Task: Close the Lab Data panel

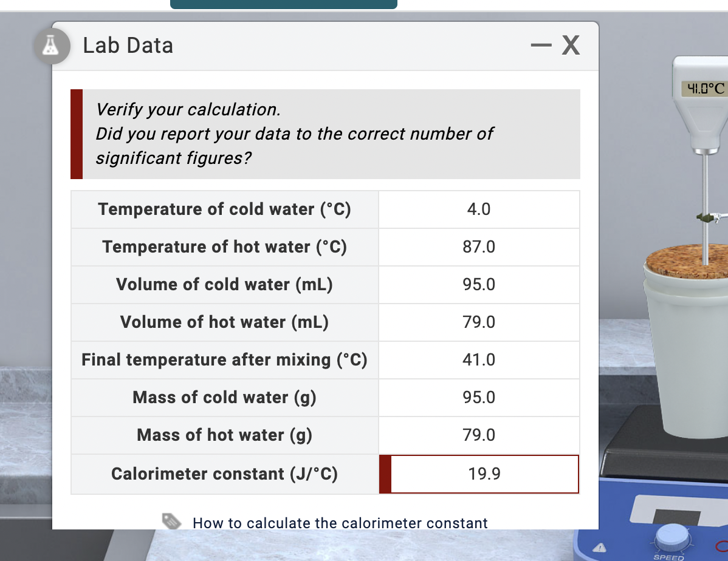Action: [571, 45]
